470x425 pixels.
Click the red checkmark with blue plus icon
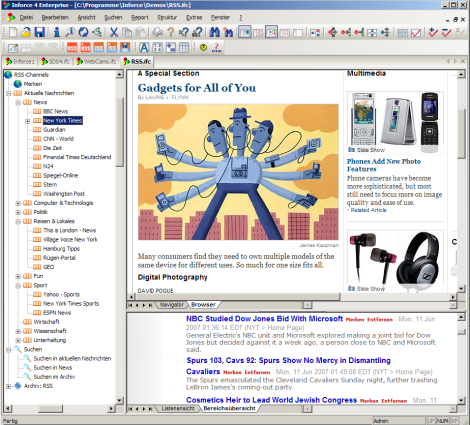[x=433, y=32]
